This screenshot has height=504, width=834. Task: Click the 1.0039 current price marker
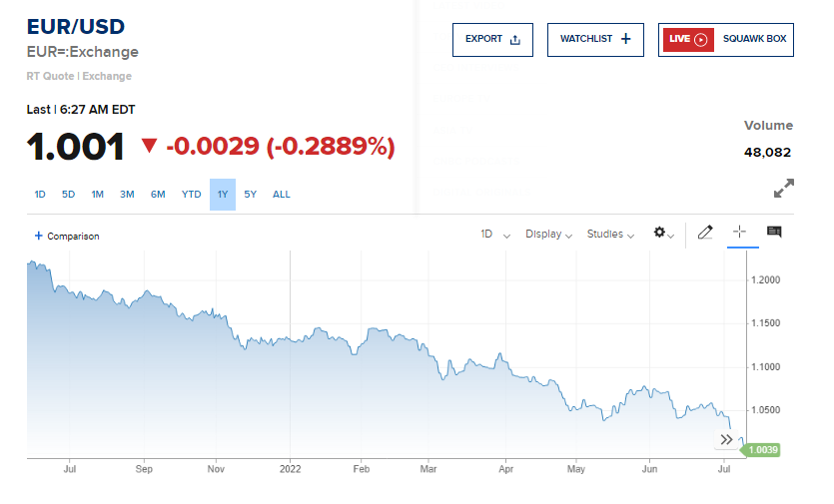click(762, 450)
